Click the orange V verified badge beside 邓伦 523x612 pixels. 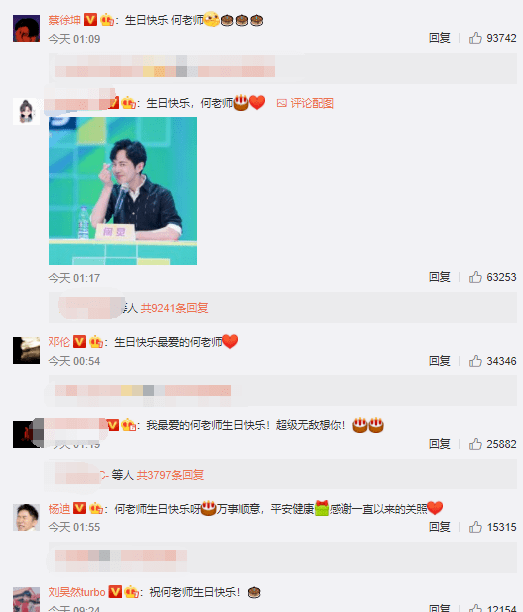coord(79,342)
